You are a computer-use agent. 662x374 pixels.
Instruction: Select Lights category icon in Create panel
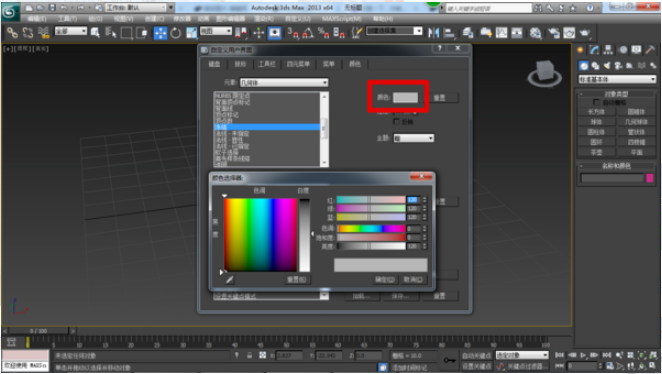pyautogui.click(x=607, y=65)
